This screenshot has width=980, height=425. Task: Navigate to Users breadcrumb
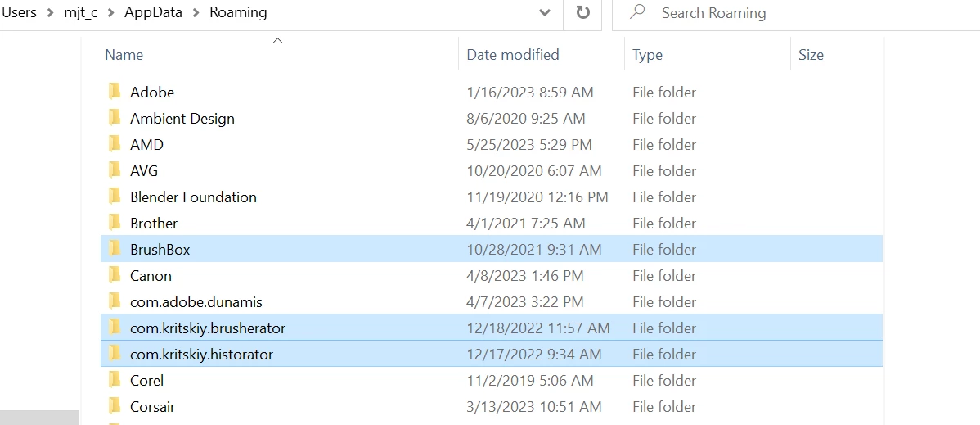[20, 12]
